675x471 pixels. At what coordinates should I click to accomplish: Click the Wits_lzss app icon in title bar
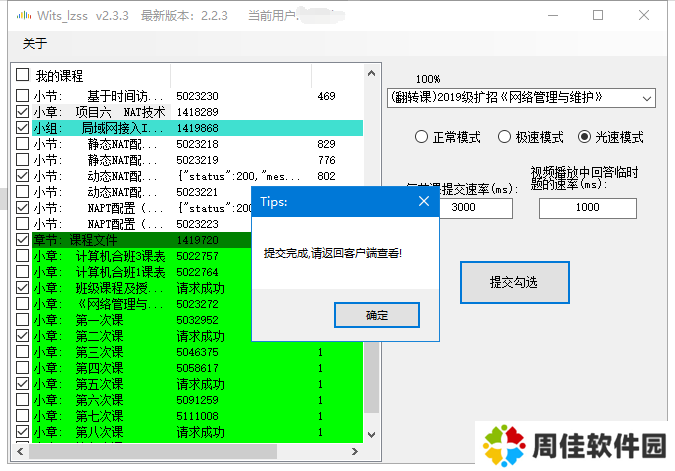(x=14, y=16)
